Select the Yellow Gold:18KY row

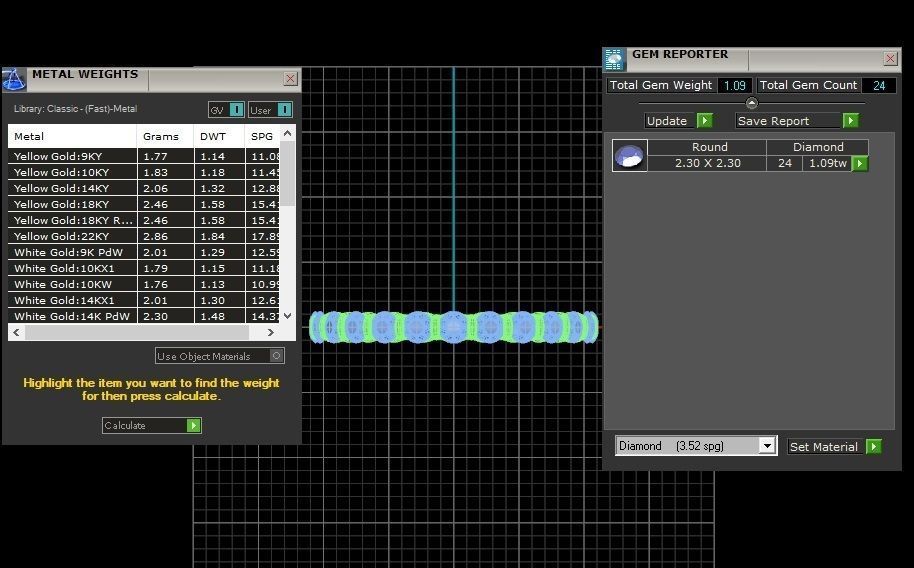[x=144, y=204]
